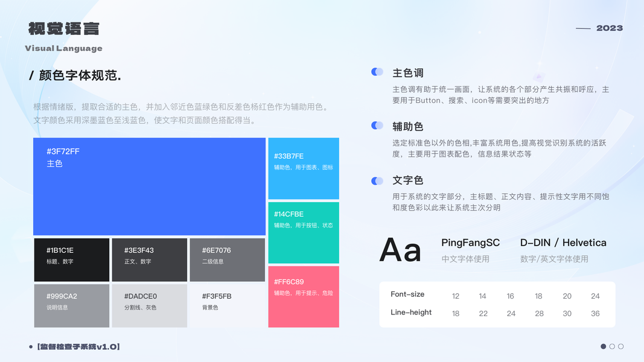The height and width of the screenshot is (362, 644).
Task: Click the #DADCE0 divider gray swatch
Action: coord(150,306)
